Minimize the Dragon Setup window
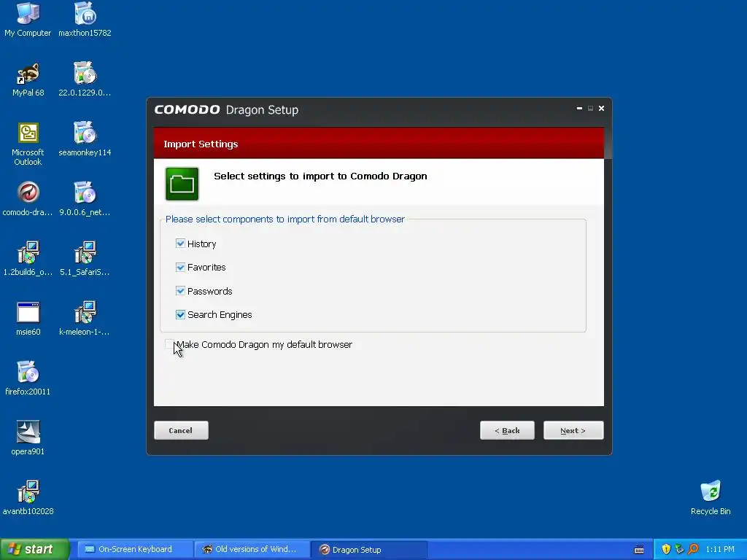 (579, 109)
